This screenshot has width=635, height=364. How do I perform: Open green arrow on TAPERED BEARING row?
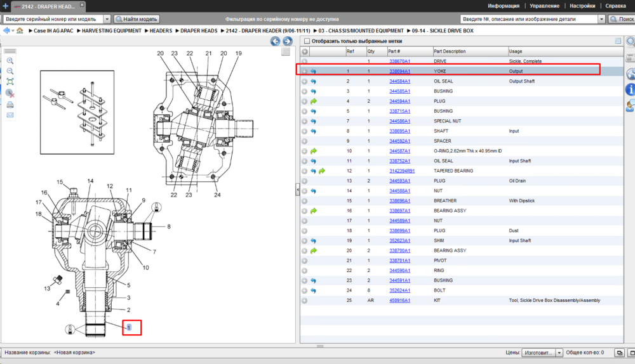coord(322,171)
